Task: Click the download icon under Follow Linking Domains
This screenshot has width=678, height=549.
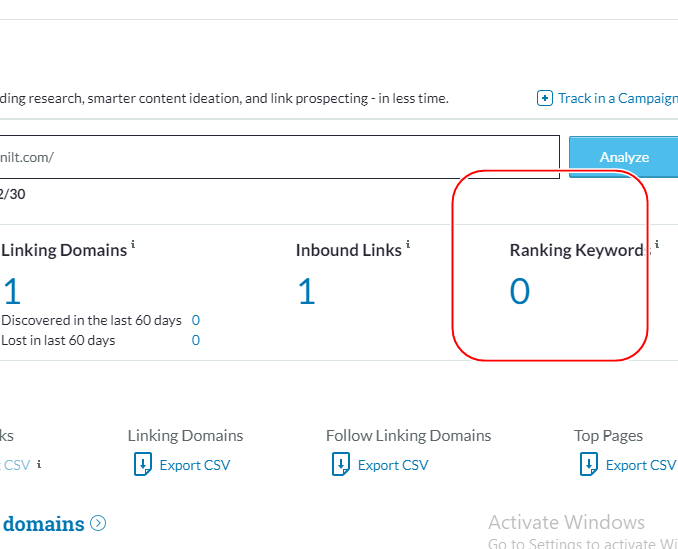Action: (x=340, y=465)
